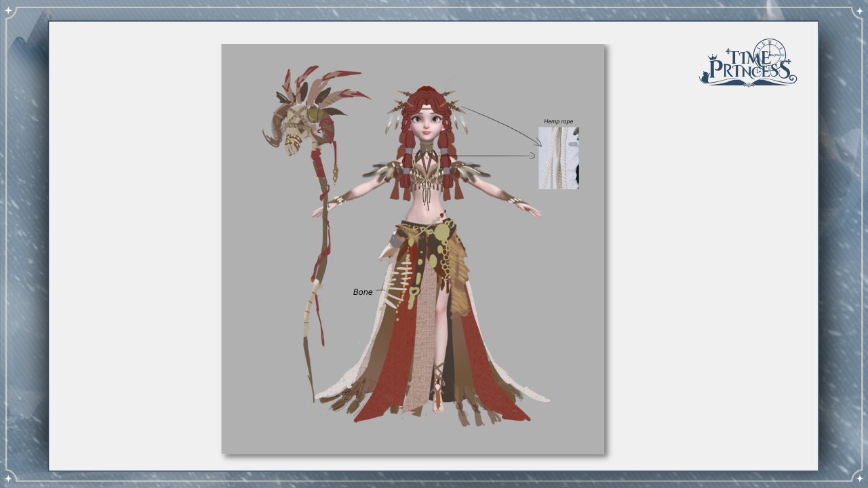Click the Time Princess logo
Screen dimensions: 868x488
tap(748, 63)
